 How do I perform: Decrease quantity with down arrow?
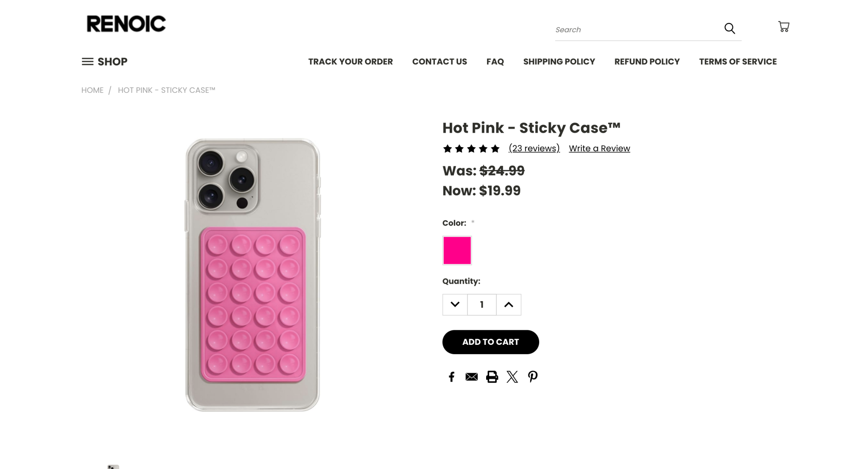(x=455, y=304)
